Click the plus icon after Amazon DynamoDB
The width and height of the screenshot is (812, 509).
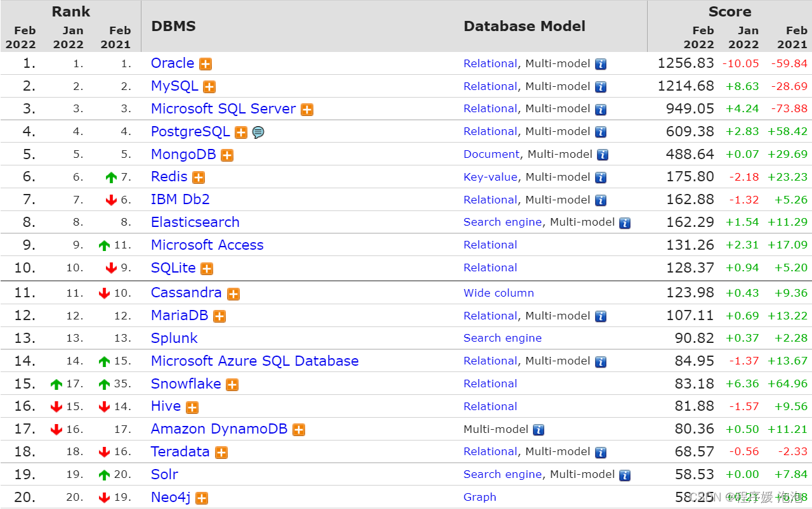(299, 430)
